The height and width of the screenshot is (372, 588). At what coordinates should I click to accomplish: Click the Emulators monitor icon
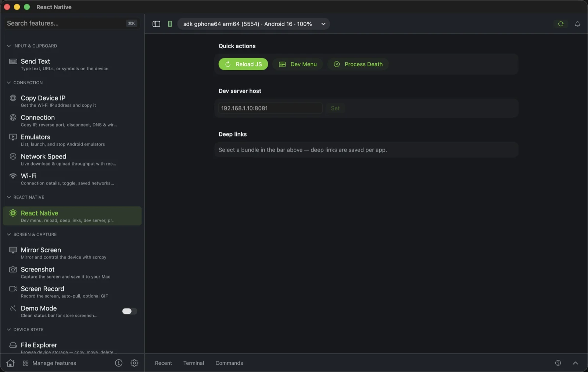click(x=13, y=137)
